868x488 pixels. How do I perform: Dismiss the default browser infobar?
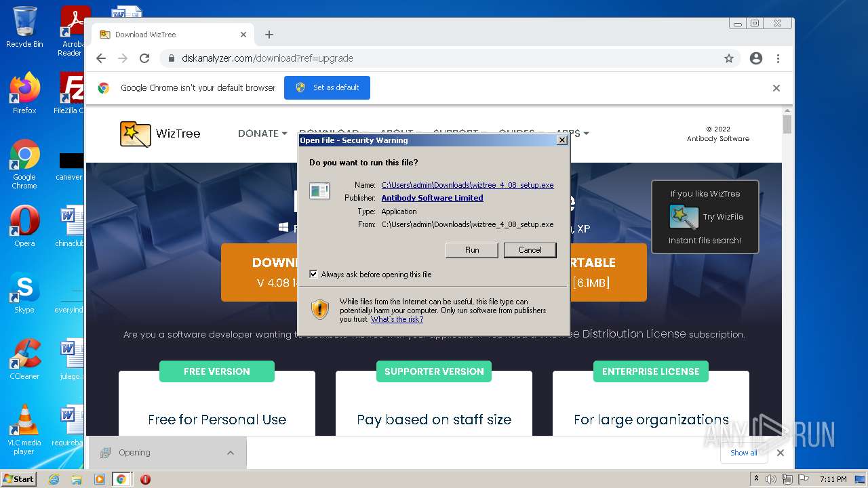pos(776,88)
